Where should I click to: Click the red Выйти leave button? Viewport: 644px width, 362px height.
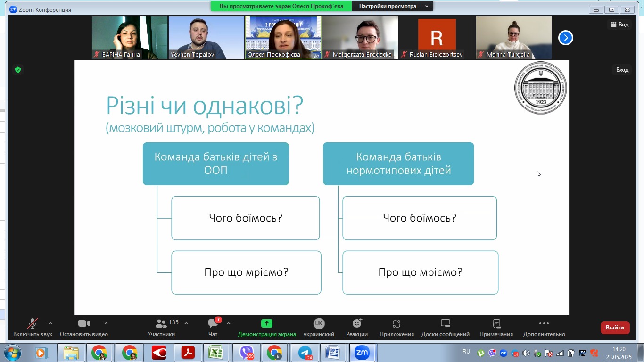(x=615, y=328)
